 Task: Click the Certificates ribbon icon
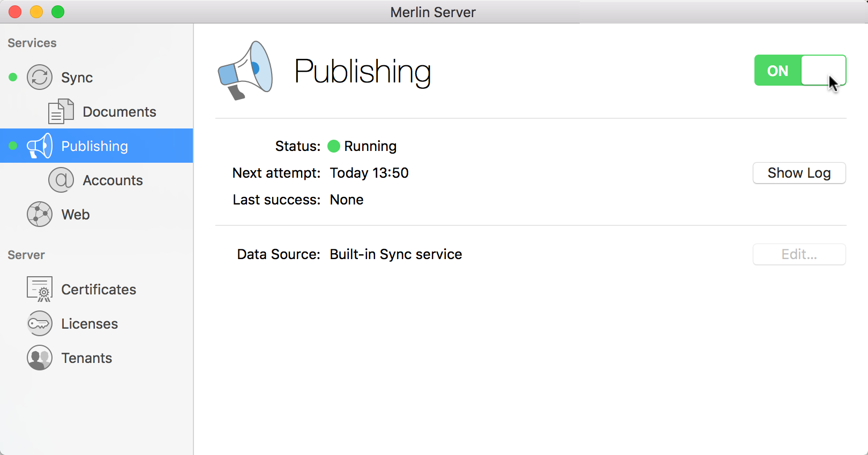[x=40, y=289]
